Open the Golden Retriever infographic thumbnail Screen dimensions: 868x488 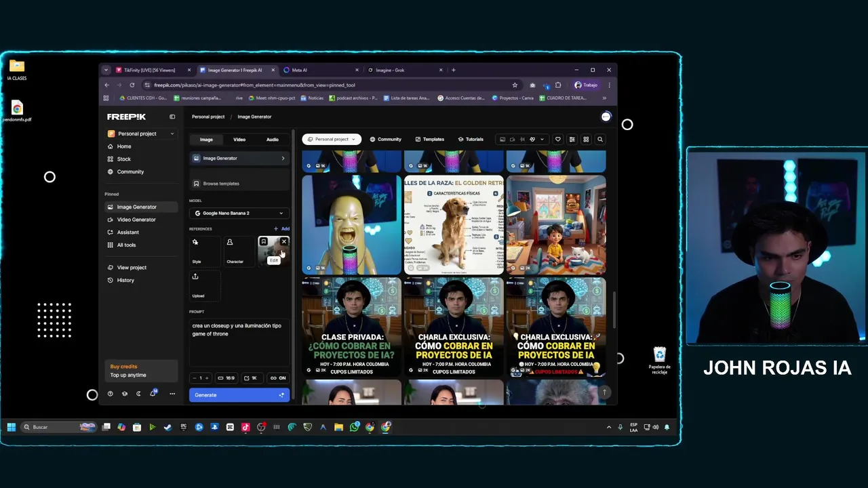coord(454,225)
